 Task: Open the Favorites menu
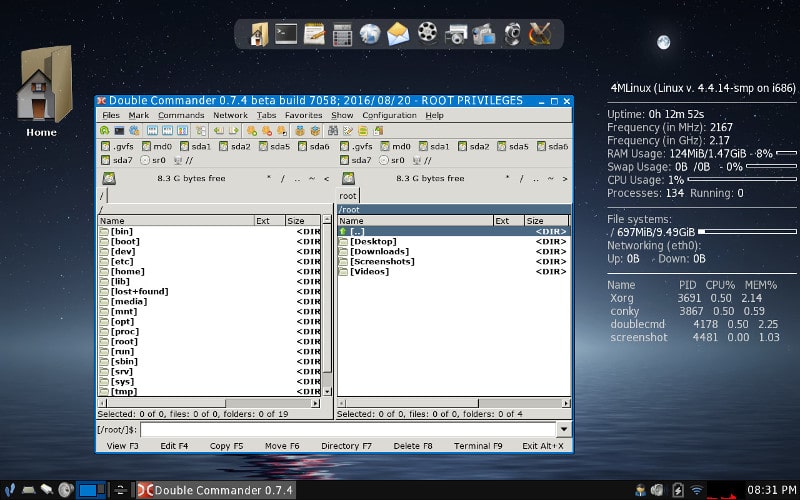click(x=303, y=115)
